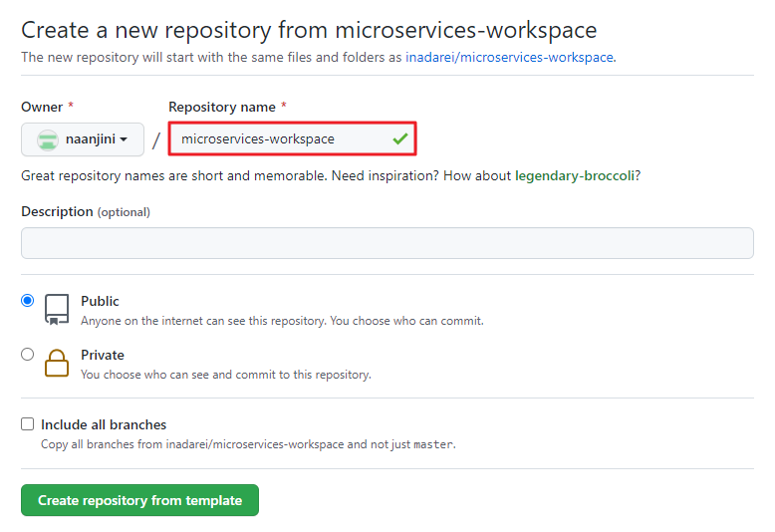Enable Include all branches checkbox
The height and width of the screenshot is (532, 775).
pyautogui.click(x=28, y=423)
